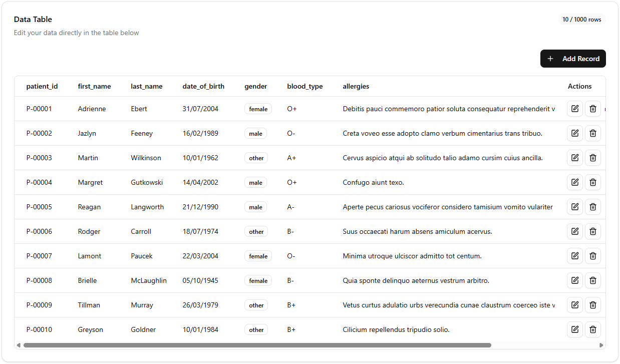Click the plus icon inside Add Record
This screenshot has height=364, width=620.
click(x=550, y=59)
